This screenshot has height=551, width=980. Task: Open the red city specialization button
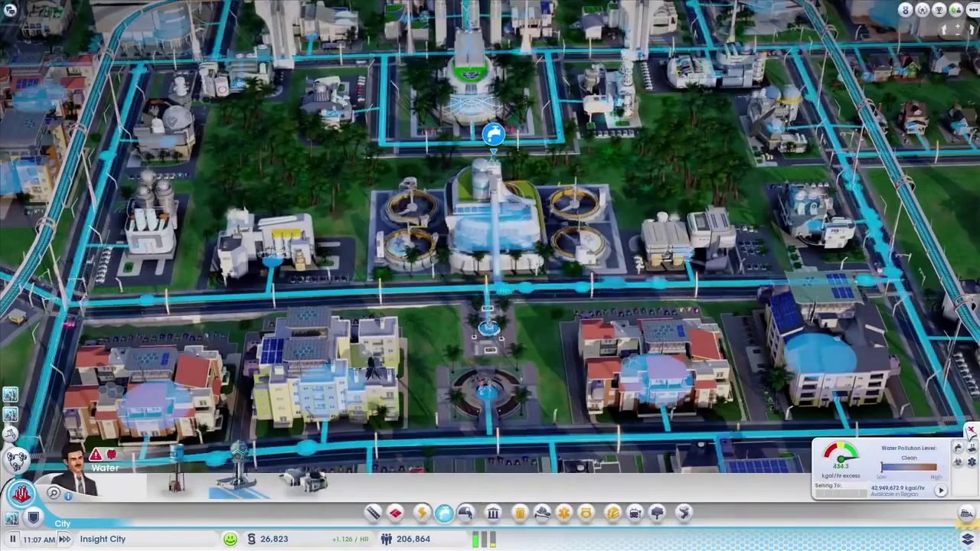[21, 492]
